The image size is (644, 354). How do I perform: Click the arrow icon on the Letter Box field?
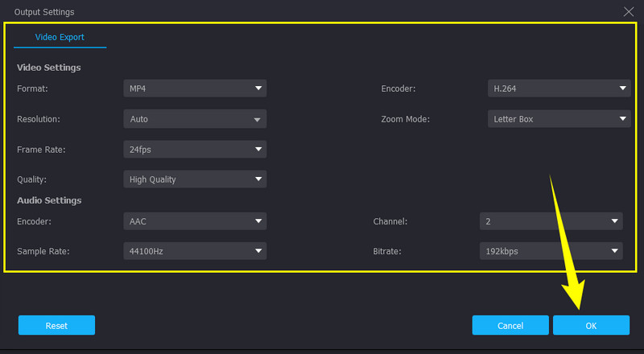point(623,119)
